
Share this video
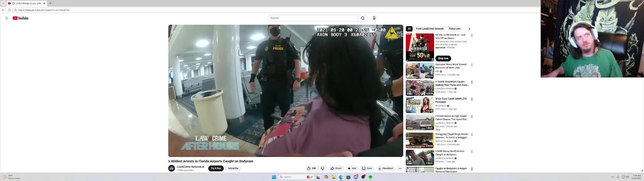(x=336, y=168)
